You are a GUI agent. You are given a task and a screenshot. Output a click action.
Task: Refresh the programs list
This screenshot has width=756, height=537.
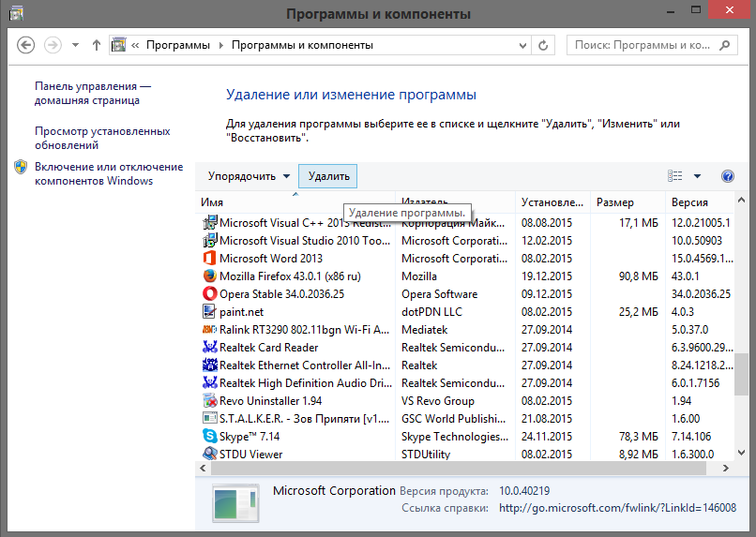tap(543, 45)
